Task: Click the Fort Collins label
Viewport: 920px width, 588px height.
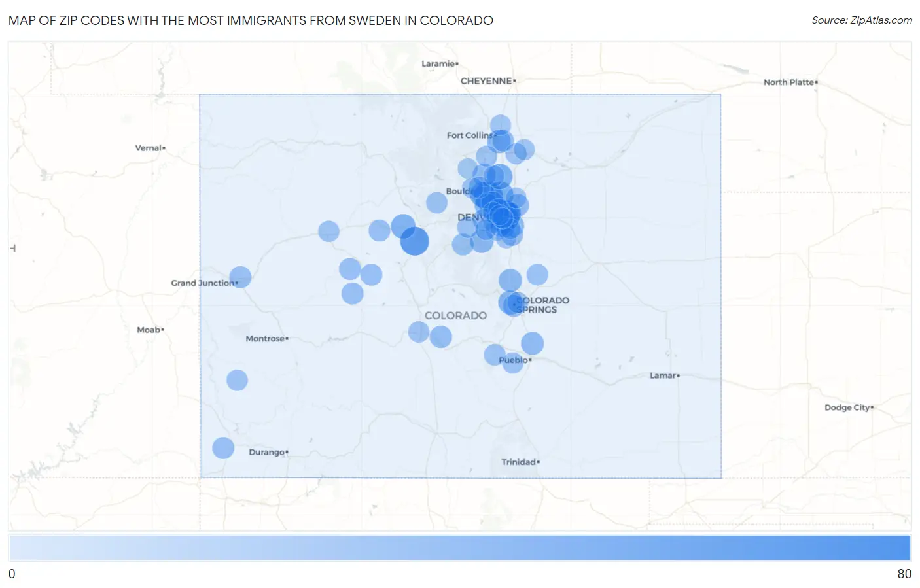Action: click(x=470, y=135)
